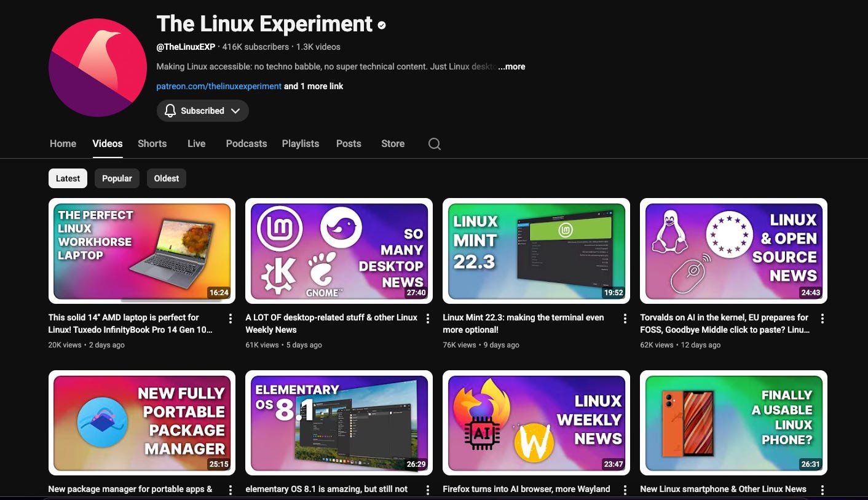Screen dimensions: 868x500
Task: Click title 'New Linux smartphone & Other Linux News'
Action: (723, 490)
